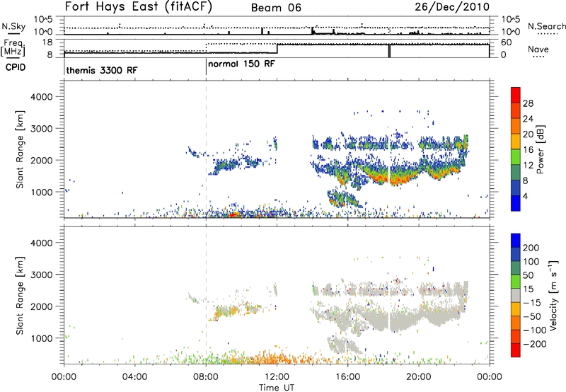Click the 'themis 3300 RF' text
Screen dimensions: 566x392
coord(102,70)
